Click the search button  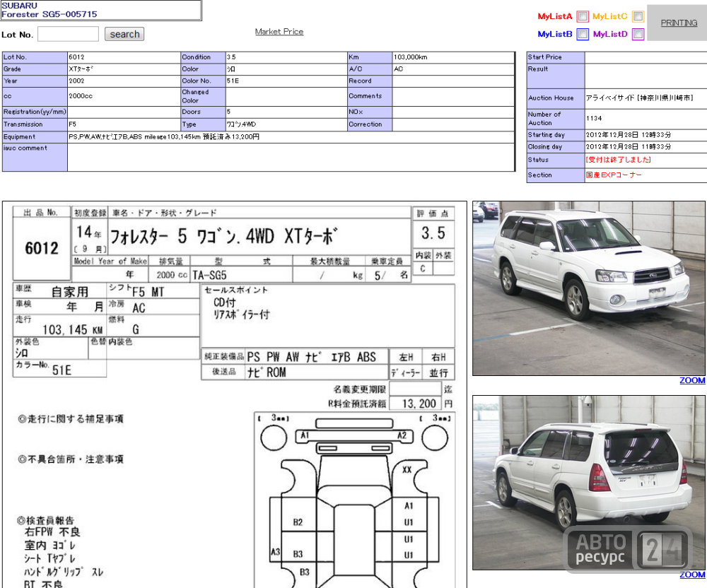tap(124, 34)
